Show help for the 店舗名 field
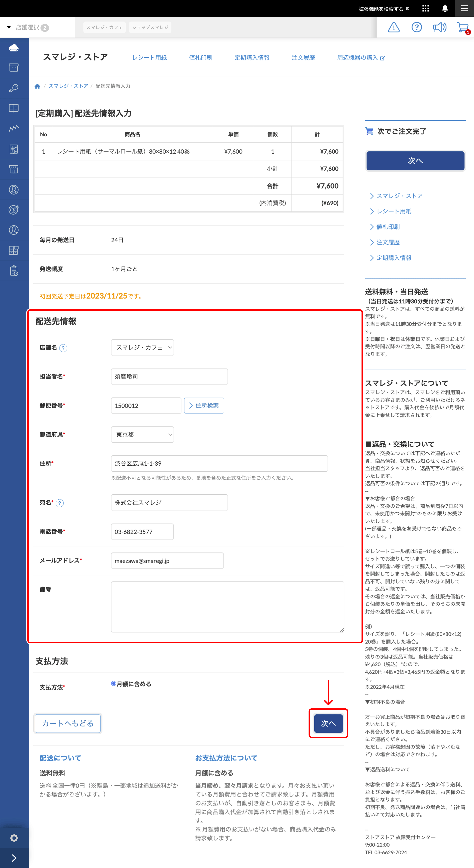Viewport: 474px width, 868px height. coord(63,348)
